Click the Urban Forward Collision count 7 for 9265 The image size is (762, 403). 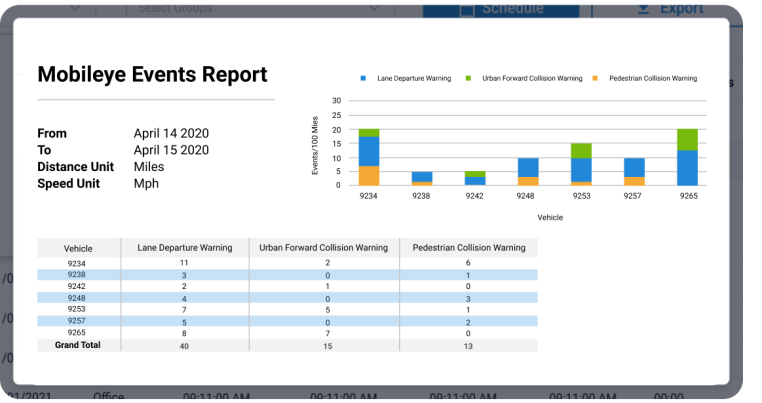click(328, 333)
